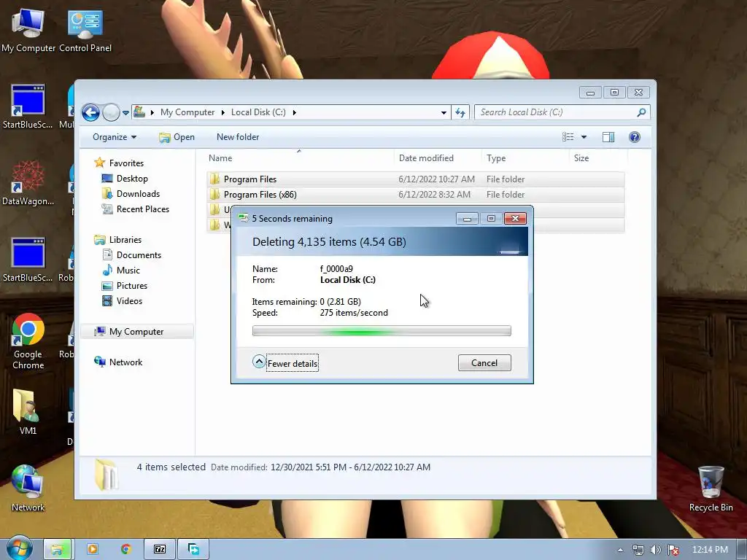Click the volume speaker tray icon
This screenshot has width=747, height=560.
(x=656, y=550)
